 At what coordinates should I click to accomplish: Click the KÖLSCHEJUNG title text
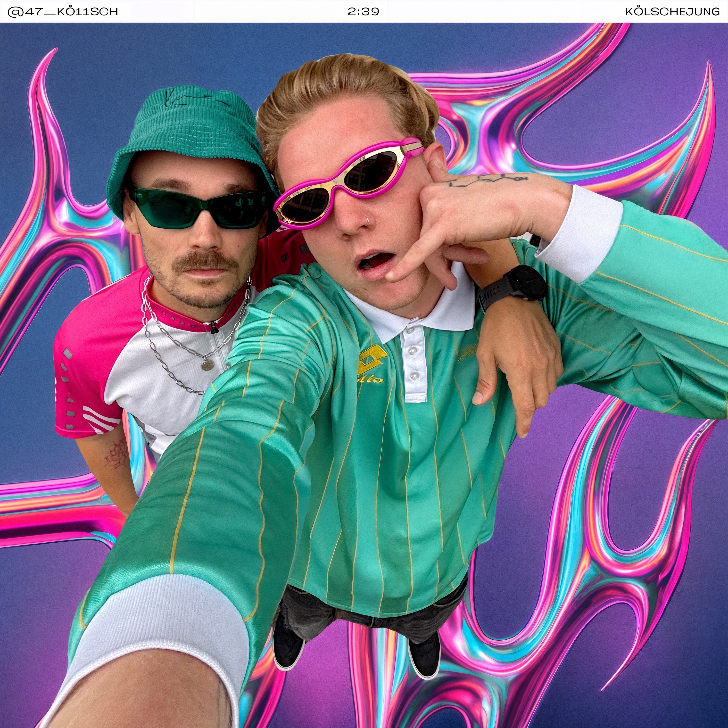point(672,12)
